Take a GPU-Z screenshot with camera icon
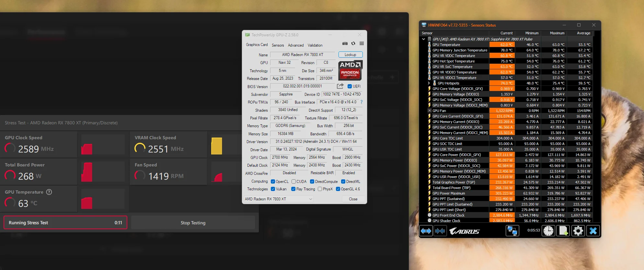The height and width of the screenshot is (270, 644). click(x=345, y=43)
